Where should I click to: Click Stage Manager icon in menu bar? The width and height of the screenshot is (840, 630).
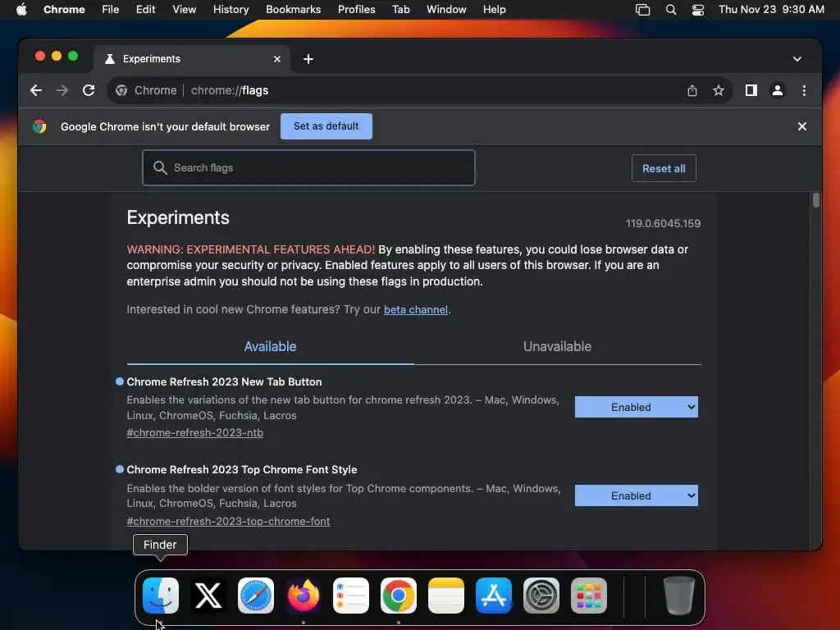642,10
